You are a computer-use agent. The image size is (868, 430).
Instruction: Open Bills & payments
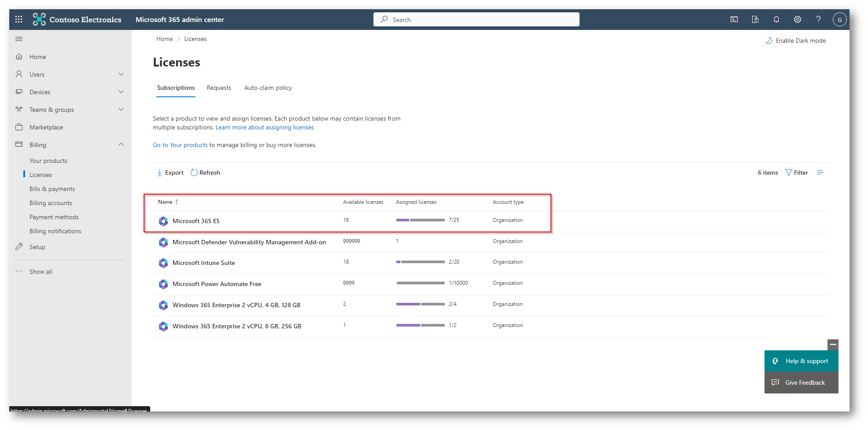pyautogui.click(x=52, y=189)
